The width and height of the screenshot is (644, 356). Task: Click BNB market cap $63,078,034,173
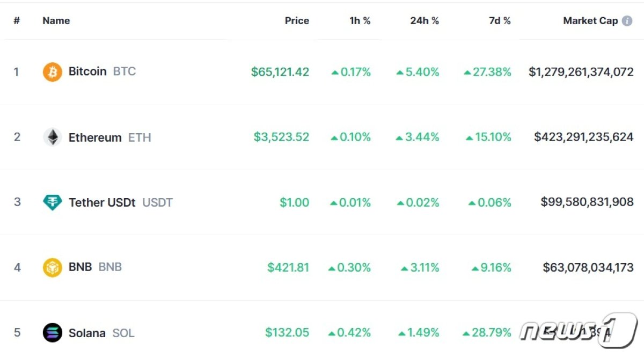(x=588, y=267)
